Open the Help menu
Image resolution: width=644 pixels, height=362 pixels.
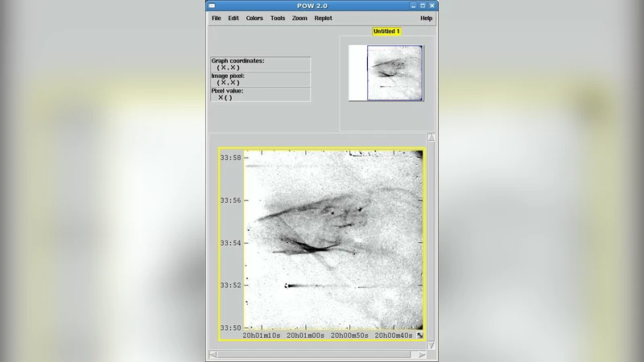(426, 18)
